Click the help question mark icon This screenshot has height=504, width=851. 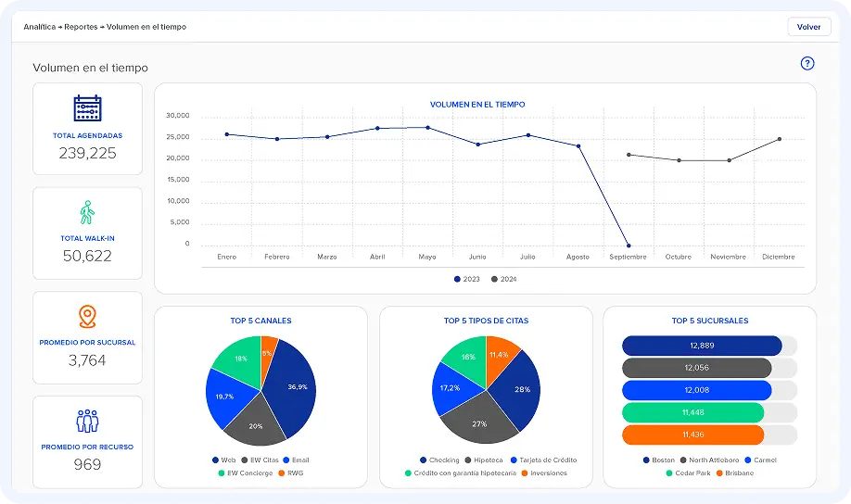pyautogui.click(x=807, y=64)
